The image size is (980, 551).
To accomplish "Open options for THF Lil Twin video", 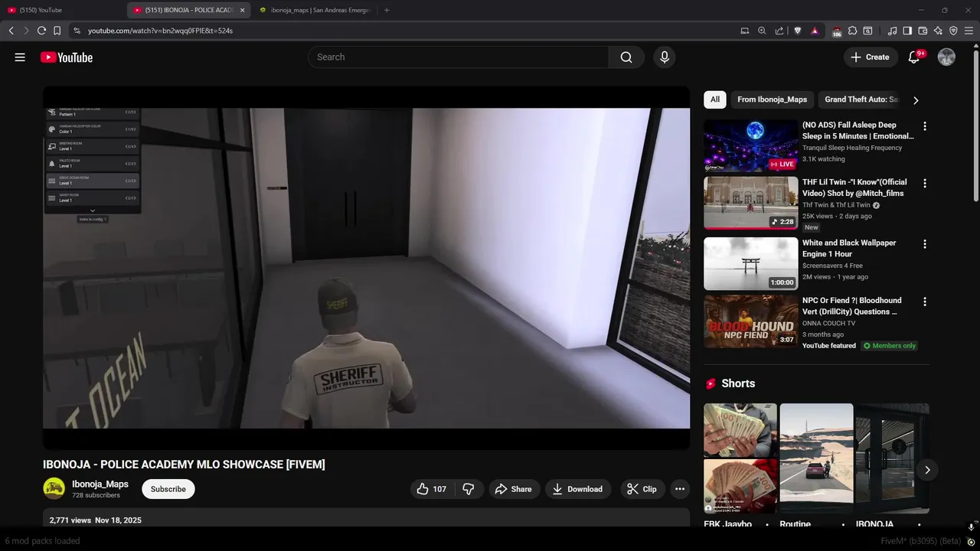I will coord(925,184).
